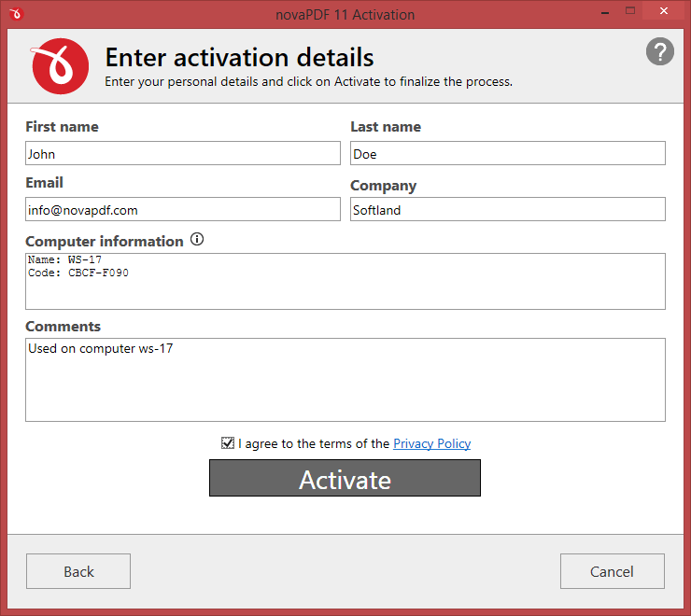
Task: Click the 'Email' label
Action: click(45, 182)
